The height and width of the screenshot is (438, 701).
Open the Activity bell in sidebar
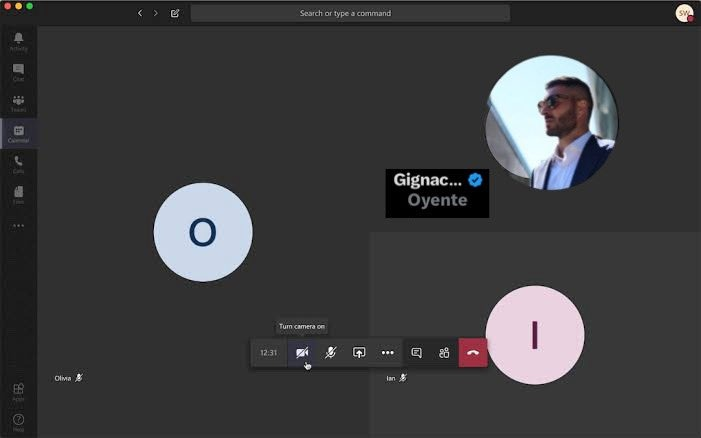tap(18, 42)
